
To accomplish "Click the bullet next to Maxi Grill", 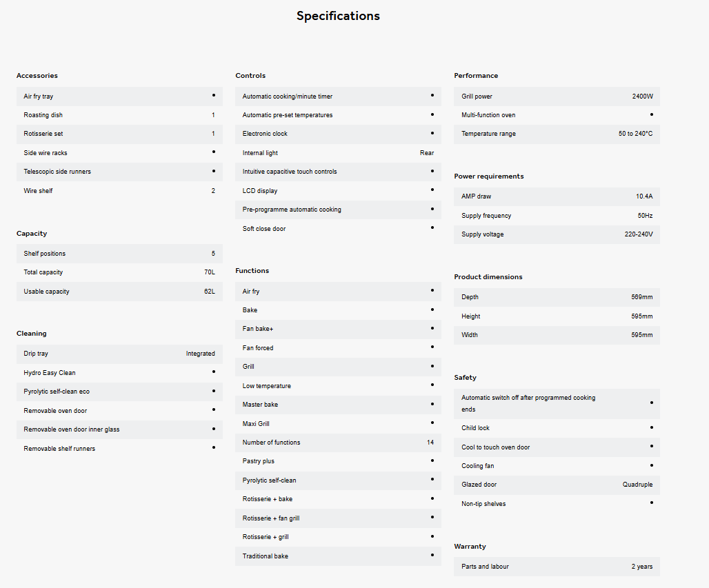I will coord(432,423).
